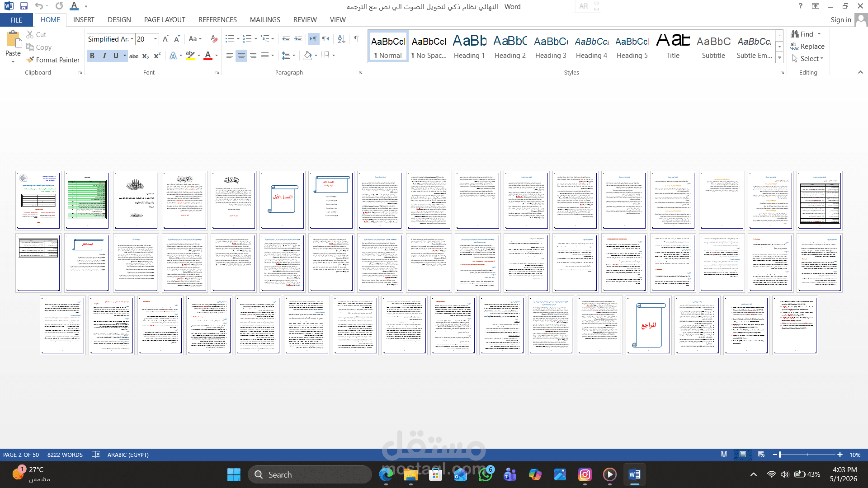This screenshot has height=488, width=868.
Task: Increase the paragraph indent
Action: click(x=298, y=39)
